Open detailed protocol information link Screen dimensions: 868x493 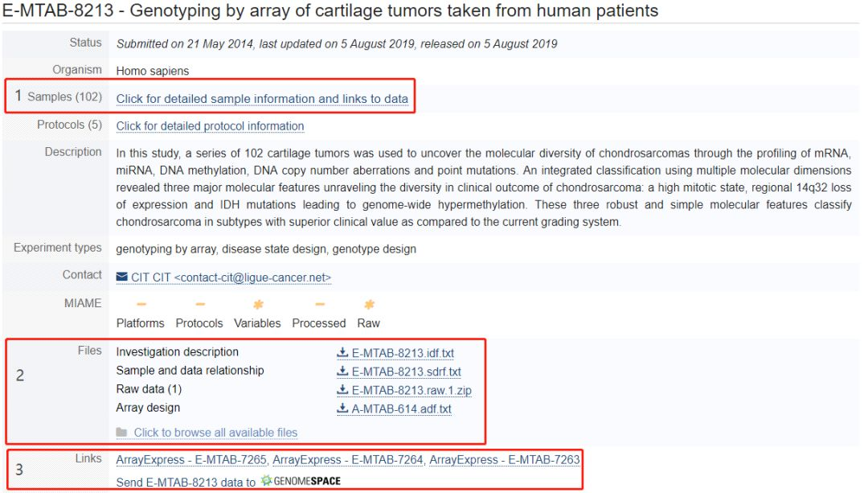pyautogui.click(x=210, y=126)
